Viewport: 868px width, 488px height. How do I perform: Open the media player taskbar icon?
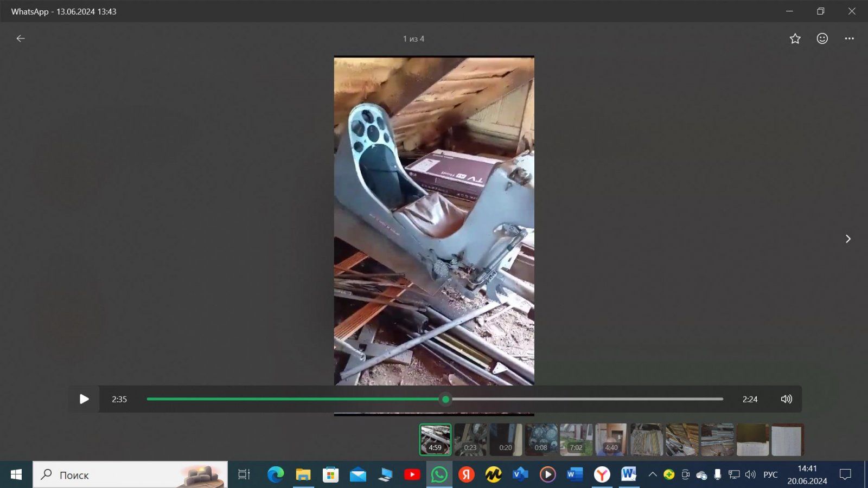[547, 474]
